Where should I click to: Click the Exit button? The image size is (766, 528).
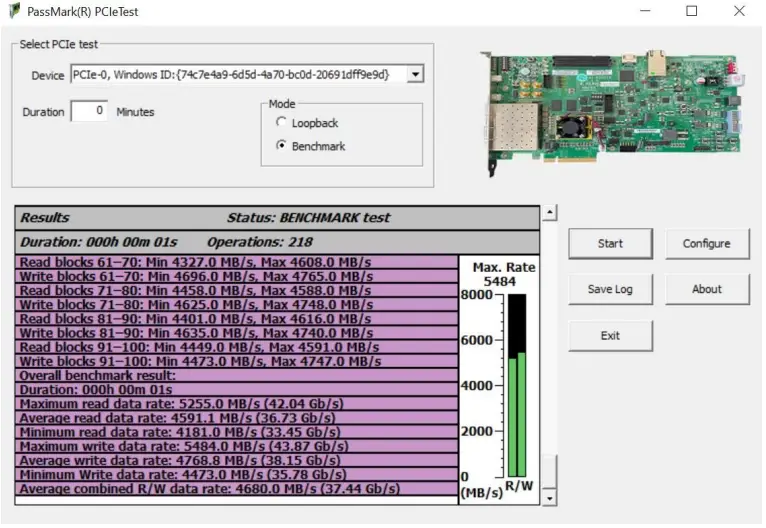click(610, 336)
